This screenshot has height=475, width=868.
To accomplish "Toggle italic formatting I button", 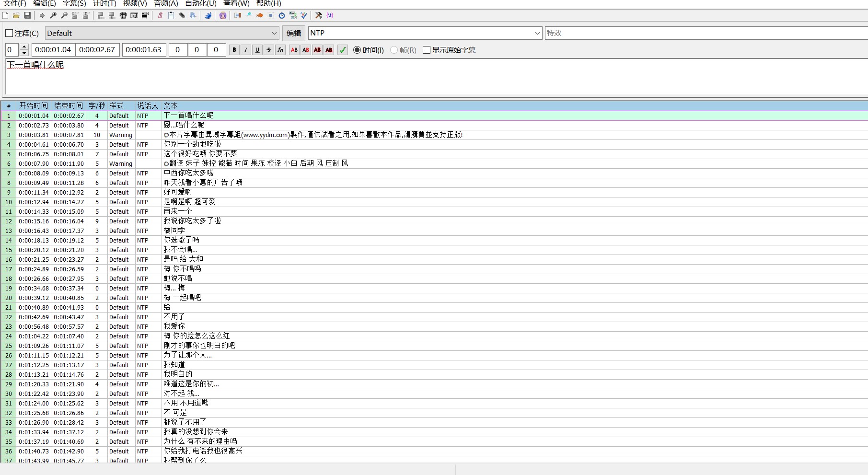I will click(x=246, y=50).
